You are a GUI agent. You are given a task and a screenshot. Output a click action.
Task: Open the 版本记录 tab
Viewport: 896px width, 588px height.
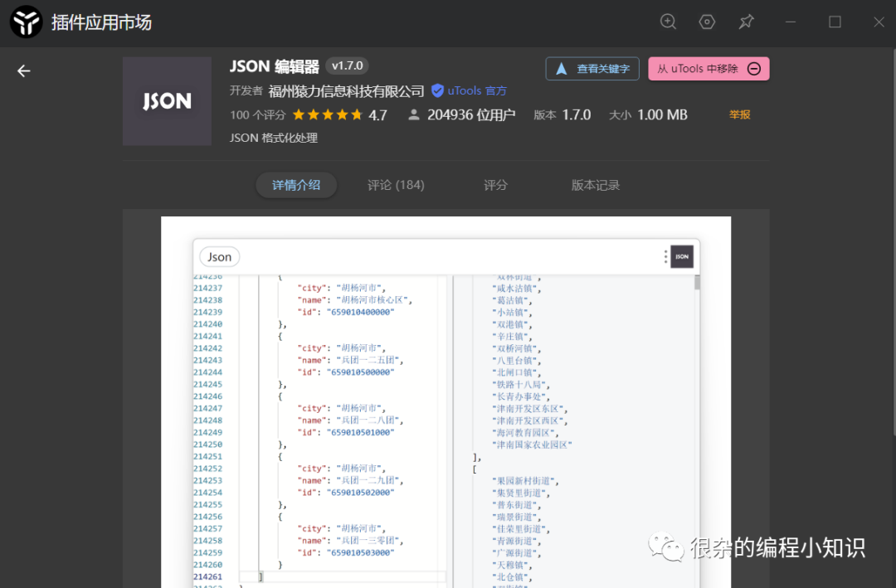[x=596, y=185]
